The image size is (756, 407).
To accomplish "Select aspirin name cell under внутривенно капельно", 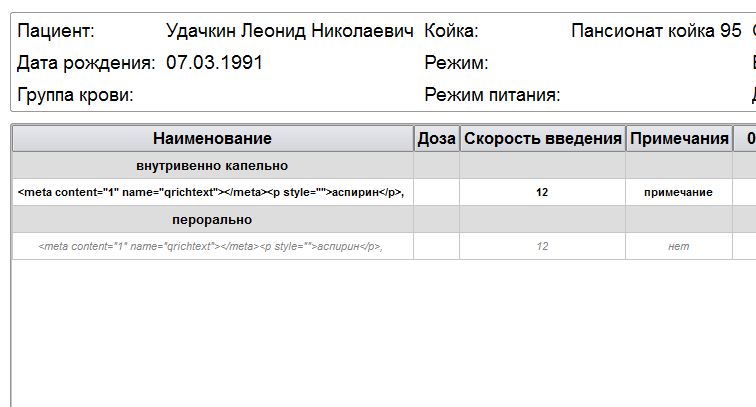I will tap(212, 192).
